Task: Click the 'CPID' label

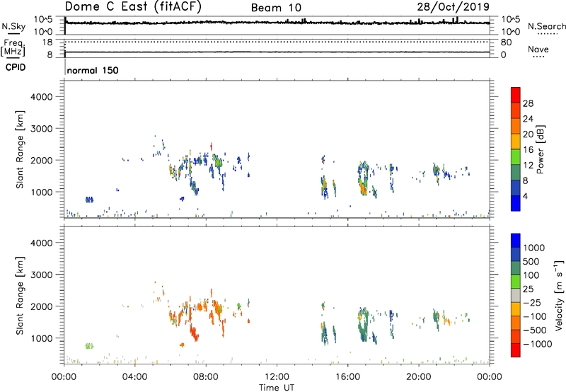Action: click(16, 67)
